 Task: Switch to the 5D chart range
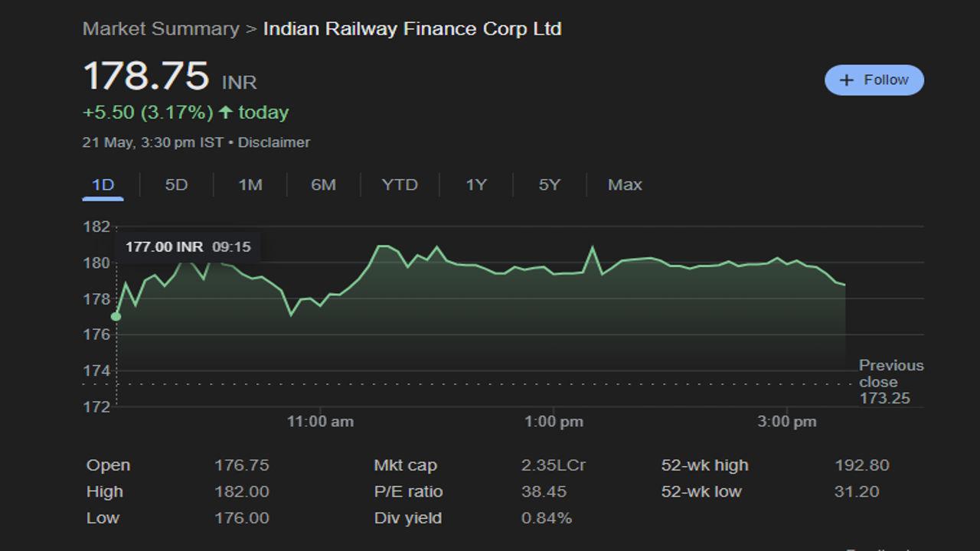[176, 184]
